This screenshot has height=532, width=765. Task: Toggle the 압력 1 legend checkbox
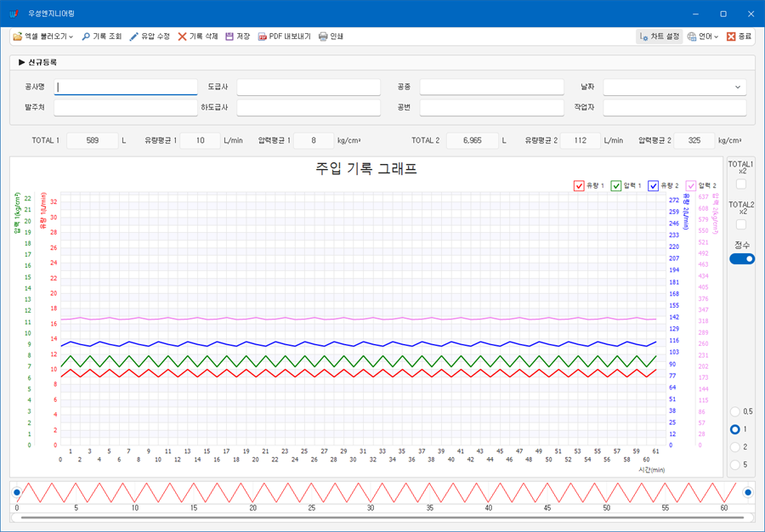(x=616, y=186)
